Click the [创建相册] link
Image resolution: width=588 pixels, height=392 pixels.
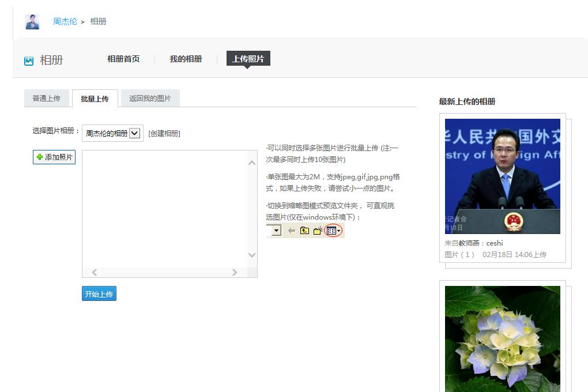click(x=164, y=134)
